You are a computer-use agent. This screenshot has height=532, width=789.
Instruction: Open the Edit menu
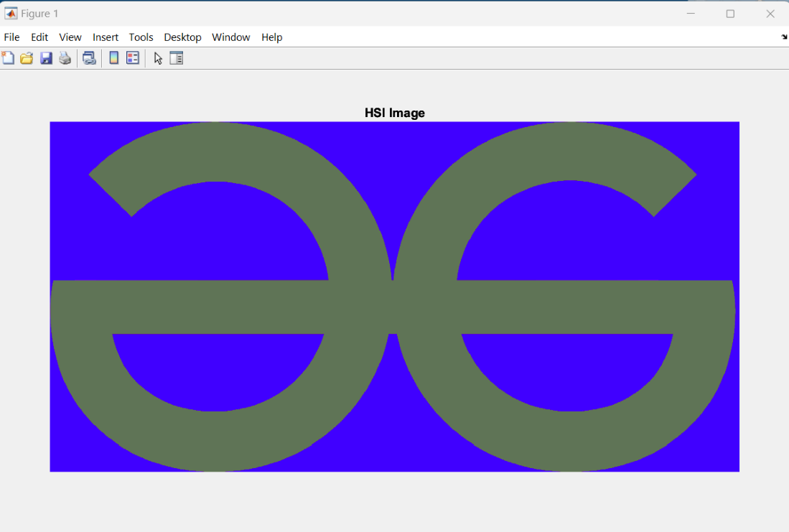tap(39, 37)
